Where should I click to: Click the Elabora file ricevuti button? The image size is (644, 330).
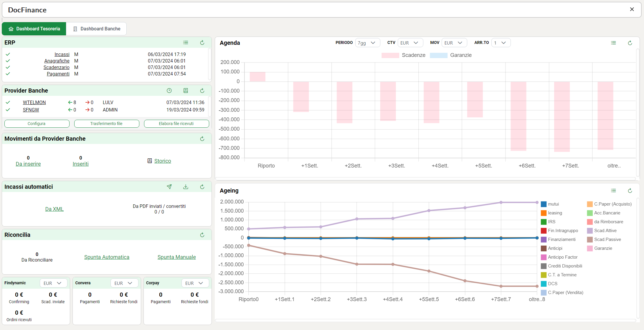pos(176,124)
